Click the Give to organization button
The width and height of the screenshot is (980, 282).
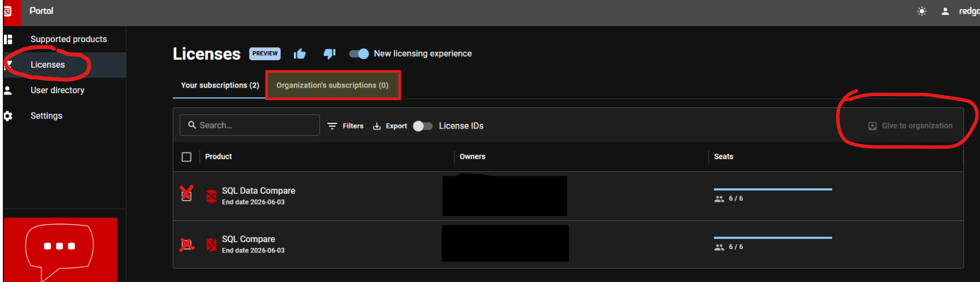coord(910,126)
